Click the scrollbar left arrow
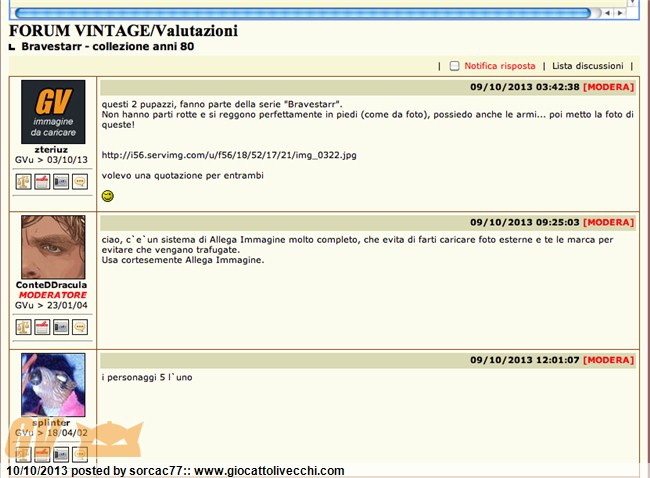This screenshot has height=478, width=650. pyautogui.click(x=608, y=13)
